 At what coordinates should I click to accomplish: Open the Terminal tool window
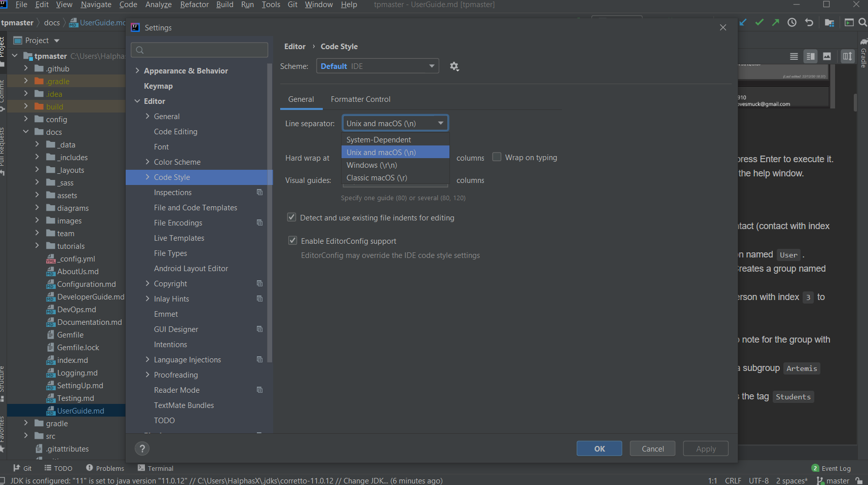(155, 468)
